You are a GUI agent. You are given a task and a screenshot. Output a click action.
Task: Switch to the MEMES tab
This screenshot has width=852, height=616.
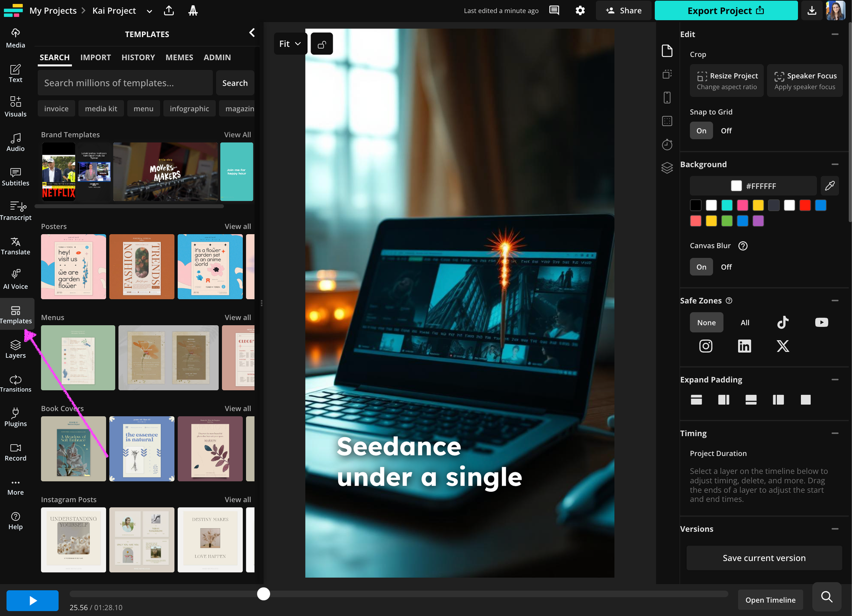179,57
